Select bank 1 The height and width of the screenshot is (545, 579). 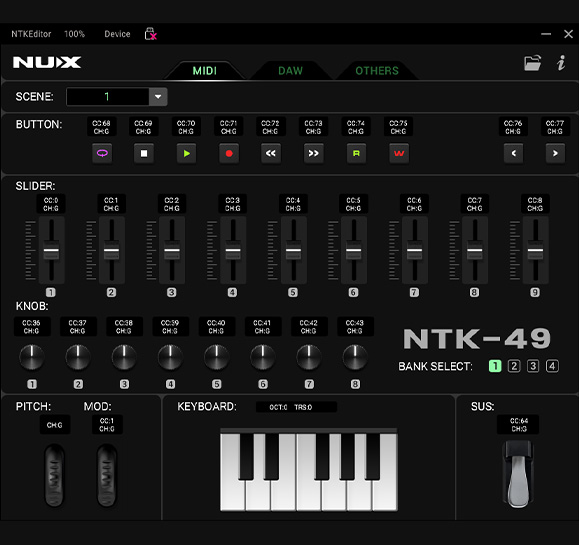tap(495, 366)
